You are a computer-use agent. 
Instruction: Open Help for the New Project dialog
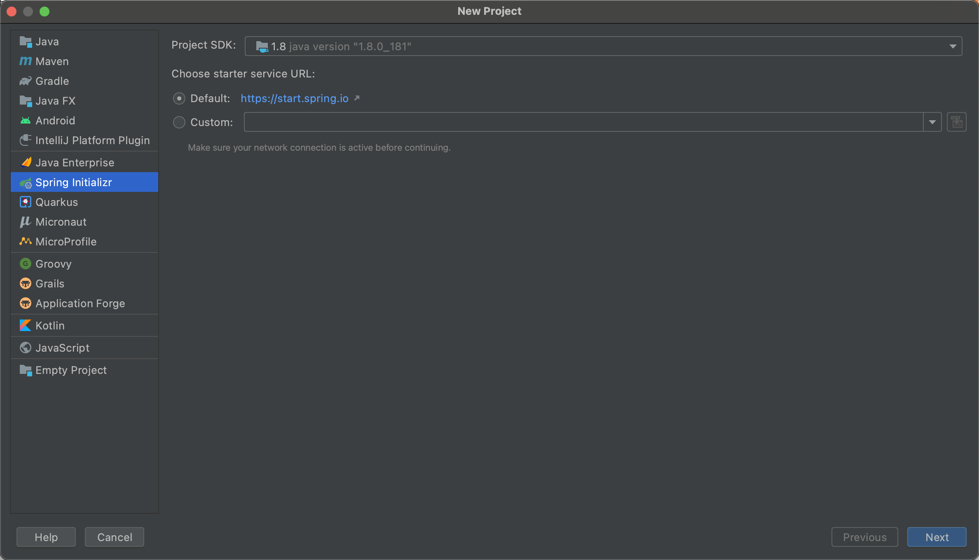[x=46, y=537]
